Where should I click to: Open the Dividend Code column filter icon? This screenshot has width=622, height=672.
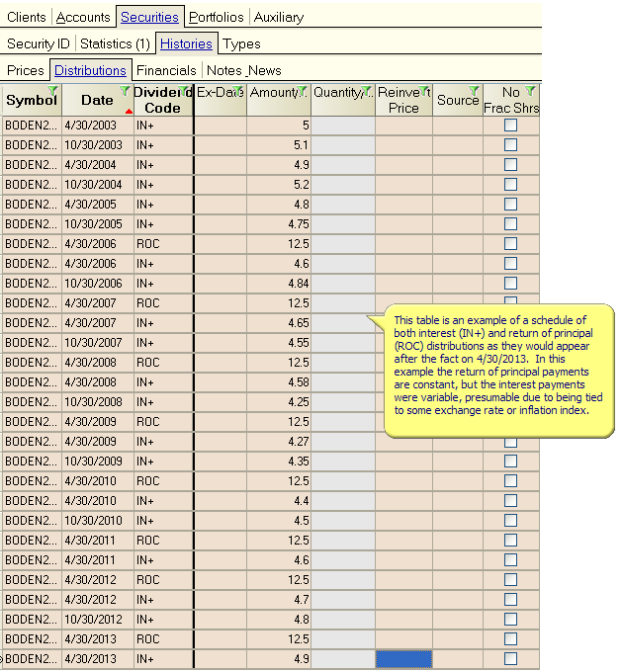[x=187, y=91]
